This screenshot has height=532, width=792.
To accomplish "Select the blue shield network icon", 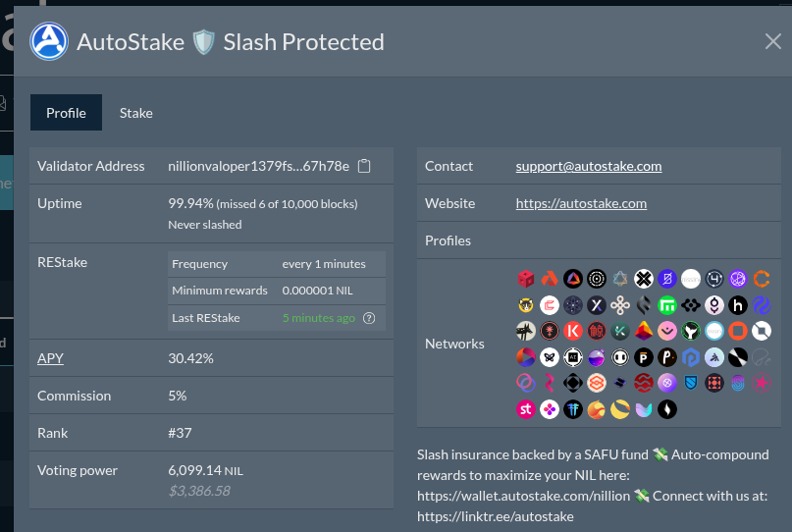I will coord(691,383).
